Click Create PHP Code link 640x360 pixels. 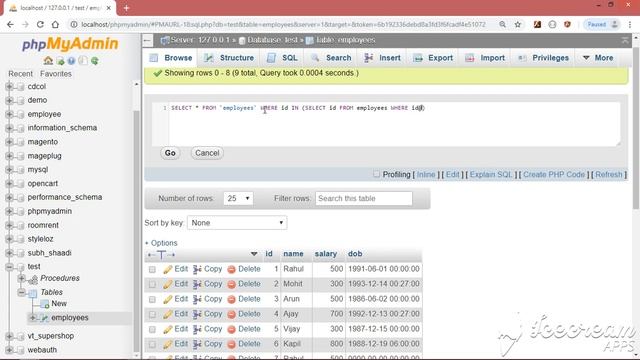tap(554, 174)
